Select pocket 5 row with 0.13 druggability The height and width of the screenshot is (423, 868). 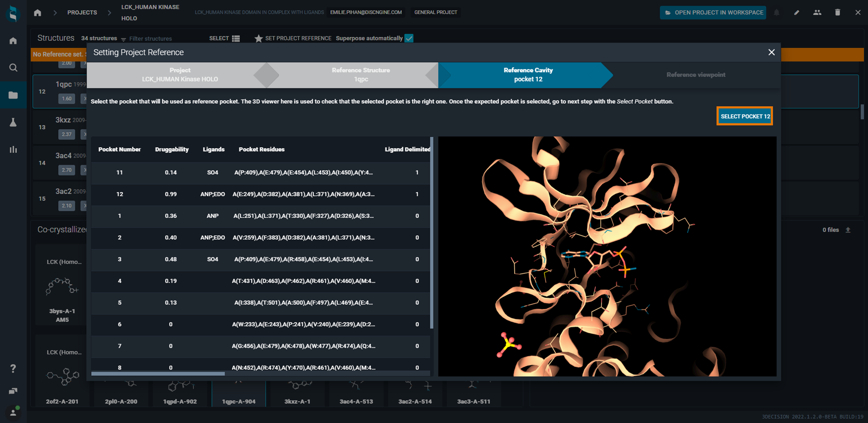[260, 303]
